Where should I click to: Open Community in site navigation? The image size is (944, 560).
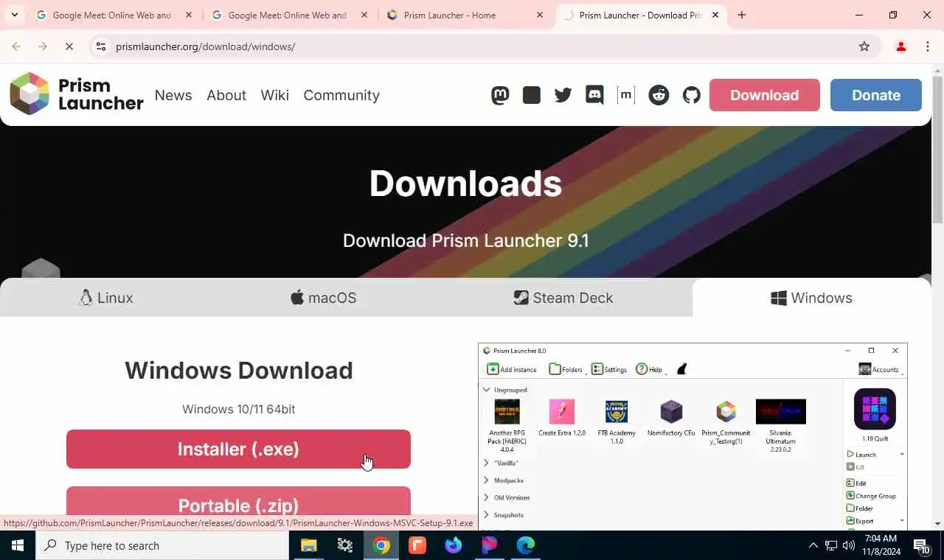click(341, 95)
